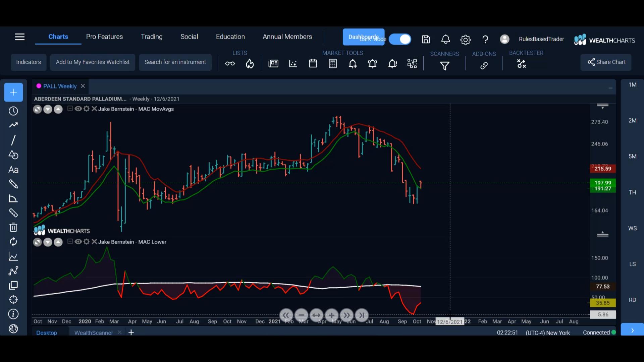
Task: Open the calculator market tool
Action: (x=333, y=64)
